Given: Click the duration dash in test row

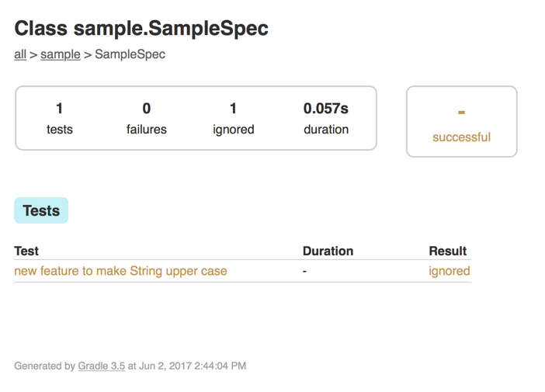Looking at the screenshot, I should point(305,272).
